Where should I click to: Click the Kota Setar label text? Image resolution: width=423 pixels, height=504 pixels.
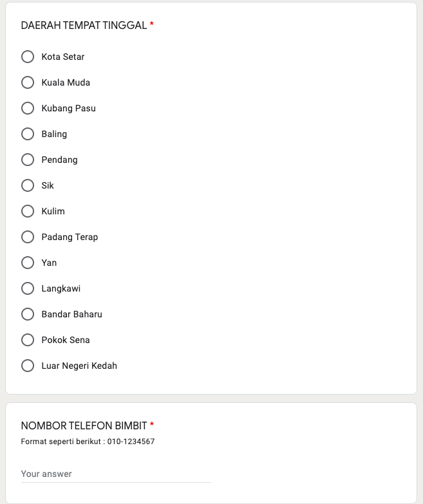(63, 57)
